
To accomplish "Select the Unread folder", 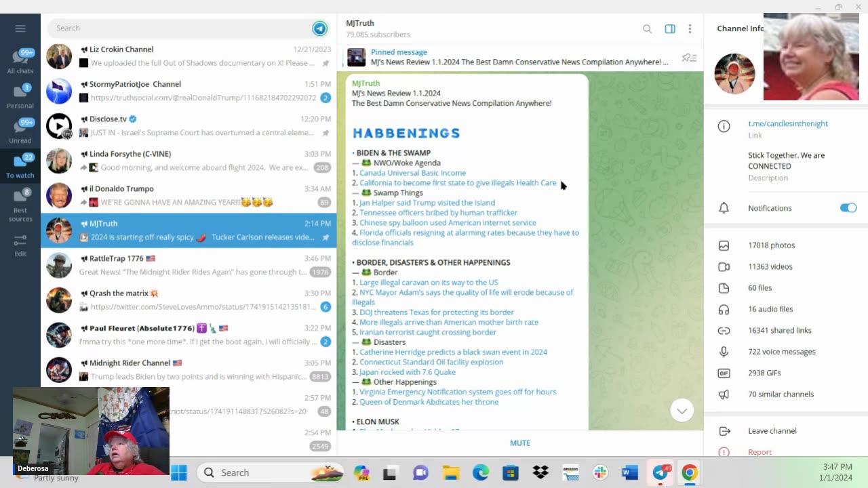I will (20, 131).
